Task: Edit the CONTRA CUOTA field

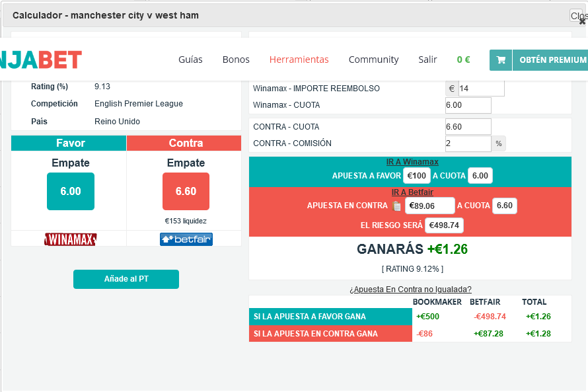Action: (x=468, y=127)
